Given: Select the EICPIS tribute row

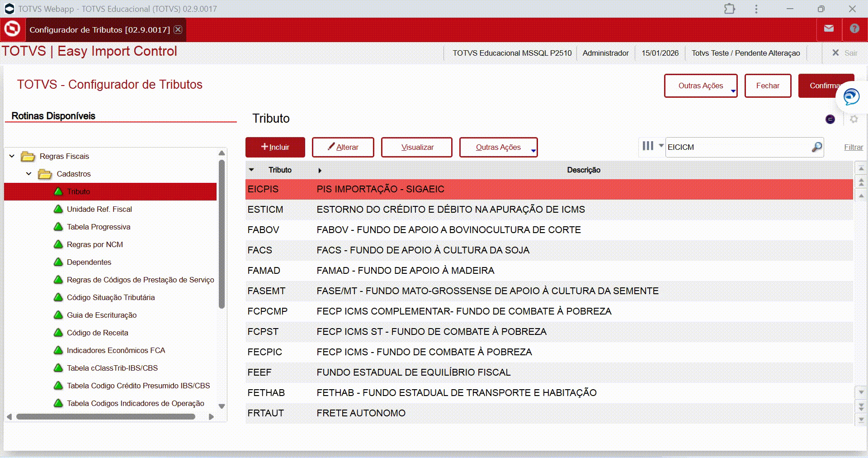Looking at the screenshot, I should click(549, 189).
